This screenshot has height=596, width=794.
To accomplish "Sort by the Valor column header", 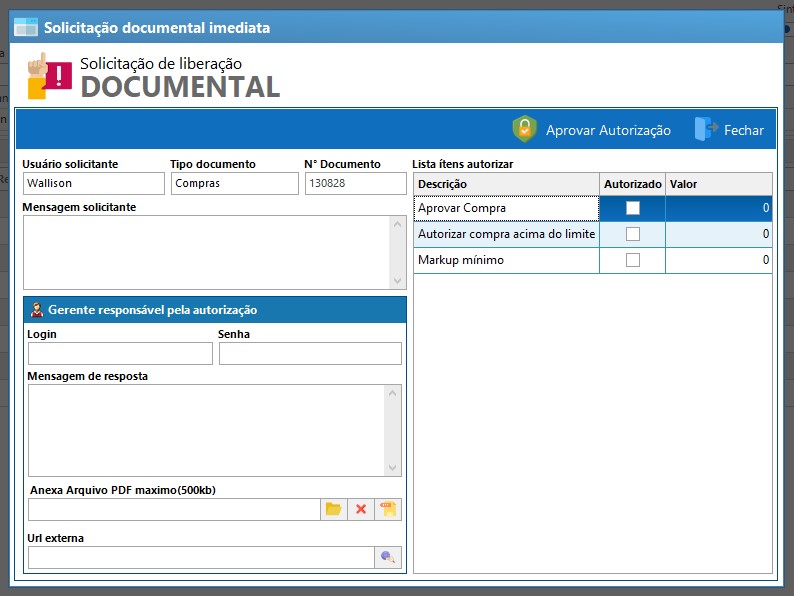I will (x=718, y=184).
